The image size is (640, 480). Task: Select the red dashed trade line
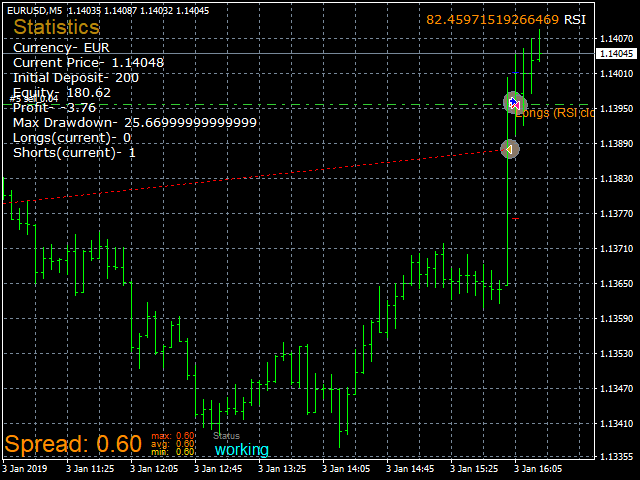253,176
